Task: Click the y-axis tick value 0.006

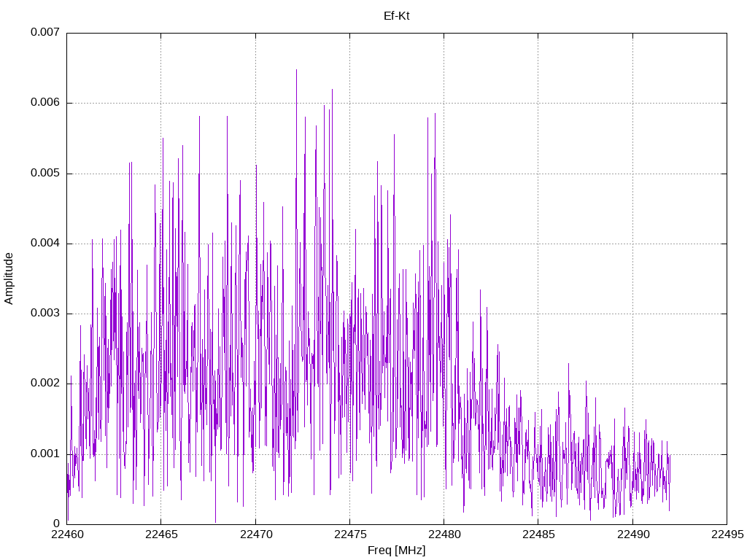Action: tap(45, 102)
